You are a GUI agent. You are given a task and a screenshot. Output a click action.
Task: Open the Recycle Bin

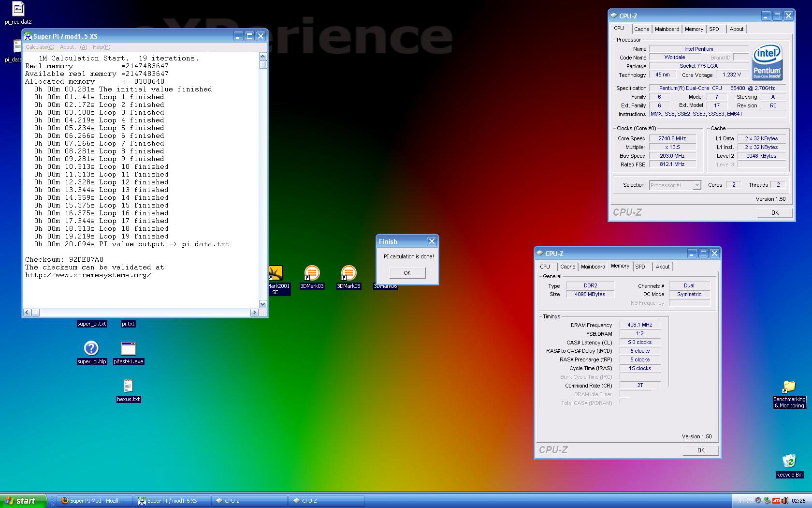pyautogui.click(x=789, y=465)
